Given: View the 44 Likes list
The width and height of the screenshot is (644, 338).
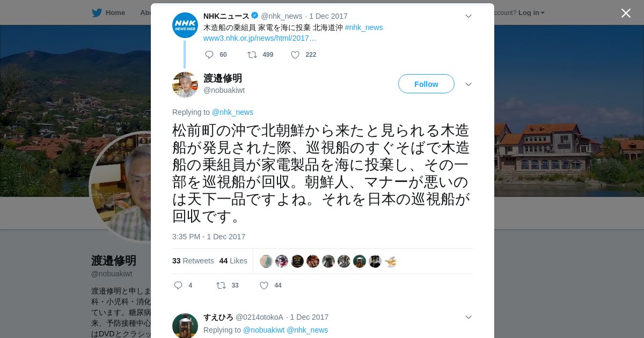Looking at the screenshot, I should tap(233, 261).
